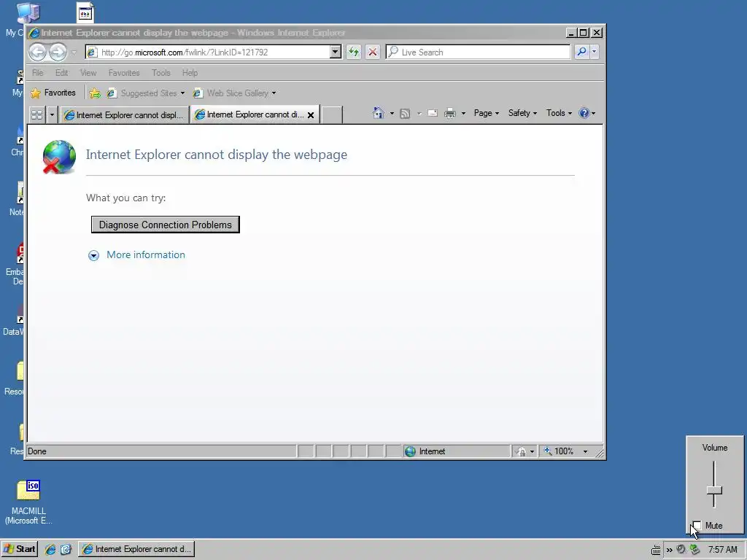747x560 pixels.
Task: Click second Quick Launch icon
Action: [66, 549]
